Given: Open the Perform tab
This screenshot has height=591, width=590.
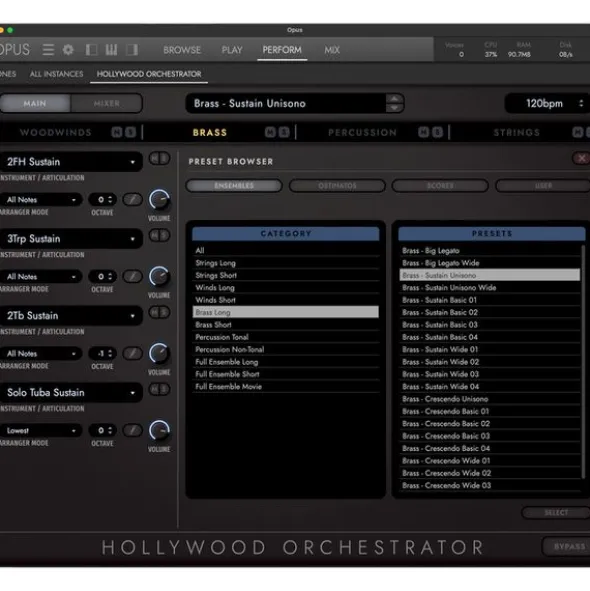Looking at the screenshot, I should pyautogui.click(x=282, y=50).
